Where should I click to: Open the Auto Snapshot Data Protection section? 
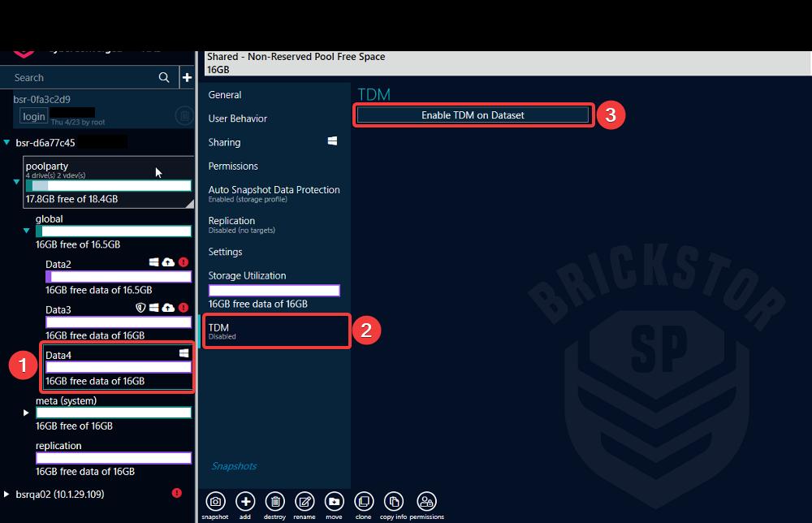[x=275, y=189]
